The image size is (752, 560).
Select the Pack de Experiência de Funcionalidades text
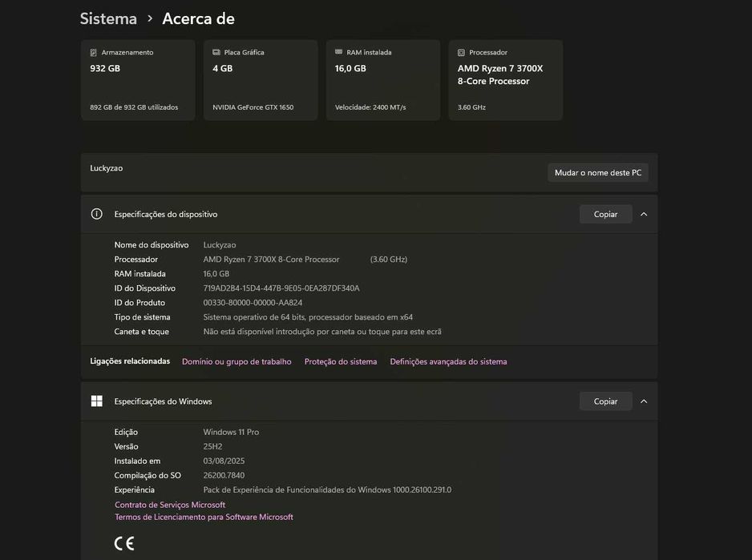(x=327, y=489)
